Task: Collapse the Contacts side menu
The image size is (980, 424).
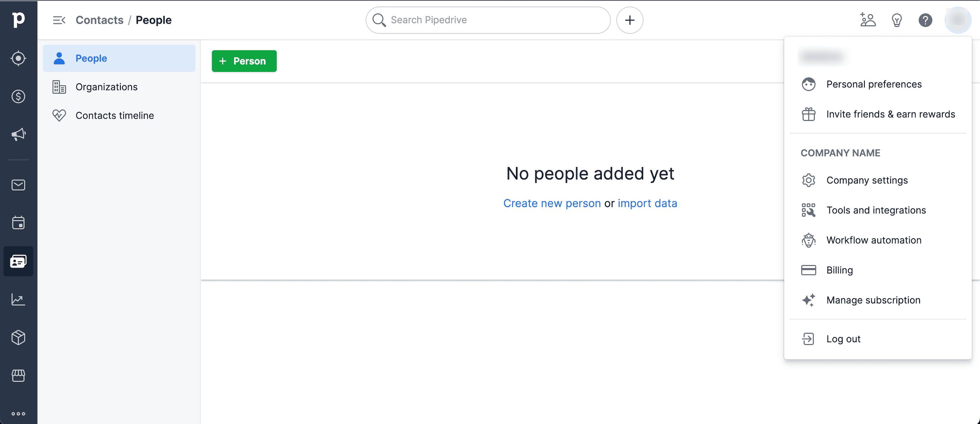Action: pyautogui.click(x=59, y=20)
